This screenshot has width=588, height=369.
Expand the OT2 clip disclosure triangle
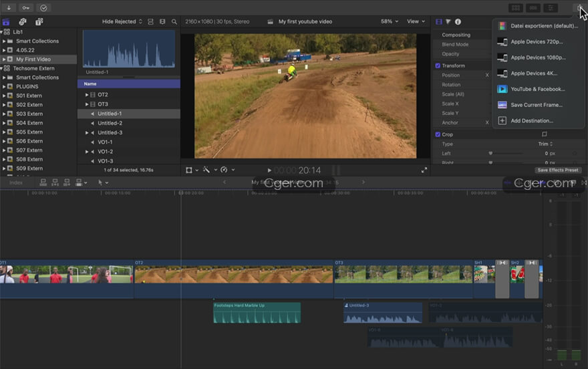[x=86, y=95]
